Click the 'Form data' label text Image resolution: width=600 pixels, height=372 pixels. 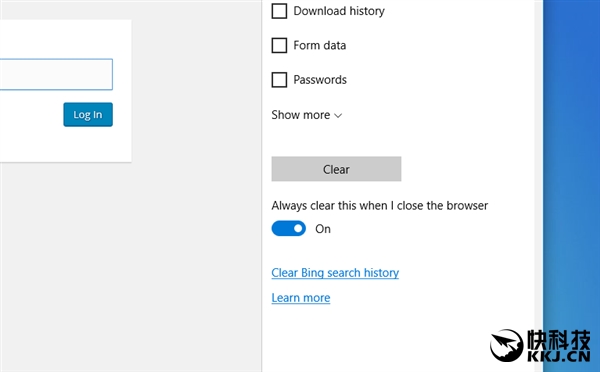(x=320, y=45)
